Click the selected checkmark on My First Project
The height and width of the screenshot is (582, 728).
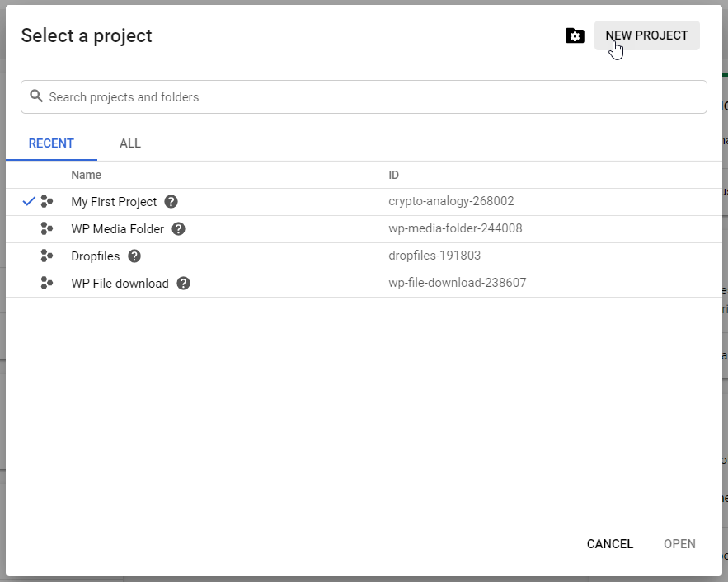tap(29, 202)
